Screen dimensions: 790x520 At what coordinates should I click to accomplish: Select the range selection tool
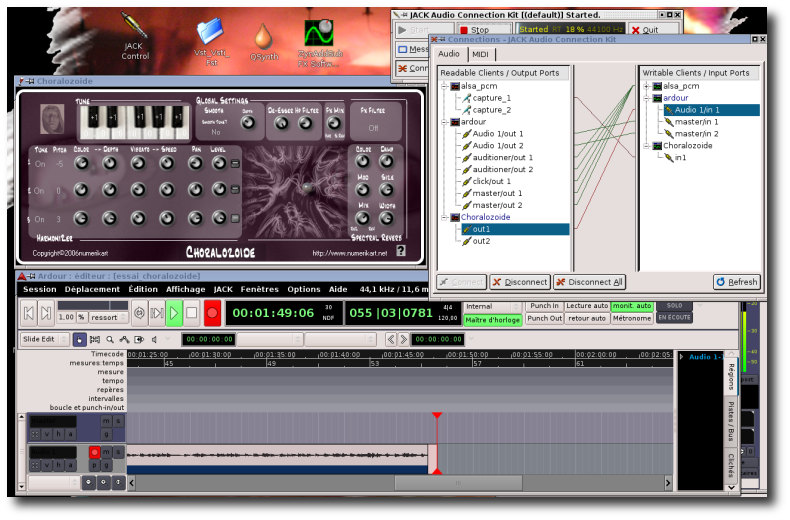95,340
